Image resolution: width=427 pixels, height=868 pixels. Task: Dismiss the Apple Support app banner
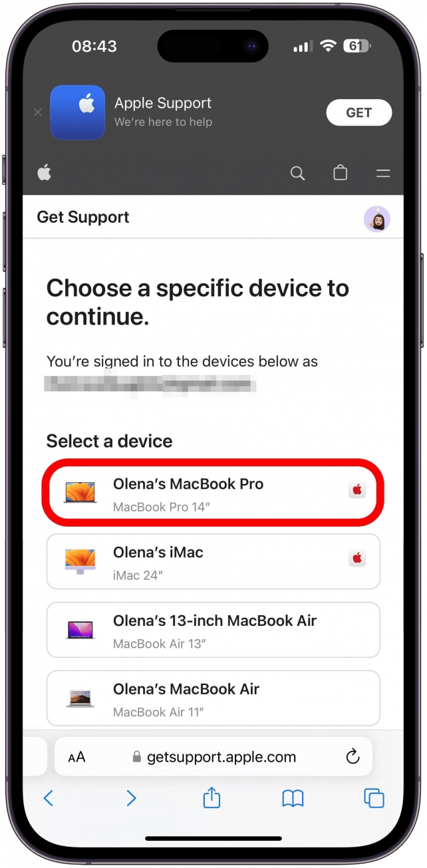click(x=37, y=112)
